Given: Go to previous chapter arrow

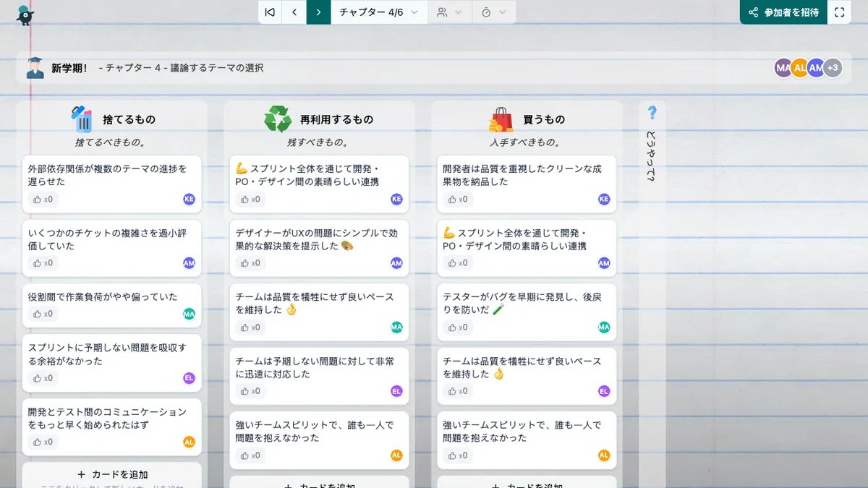Looking at the screenshot, I should (x=294, y=12).
